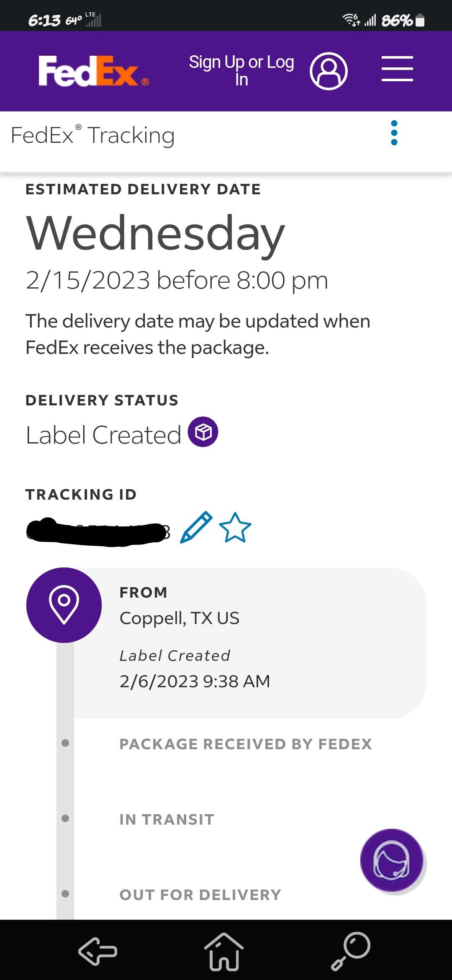
Task: Tap the FedEx Tracking page title
Action: pos(92,135)
